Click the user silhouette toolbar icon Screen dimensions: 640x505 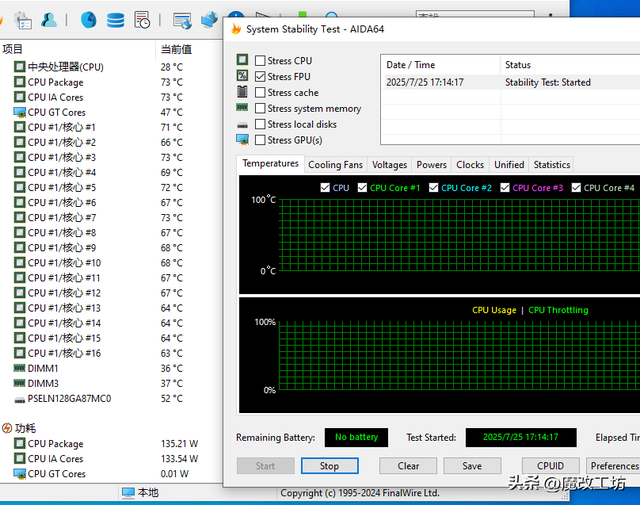(x=49, y=20)
